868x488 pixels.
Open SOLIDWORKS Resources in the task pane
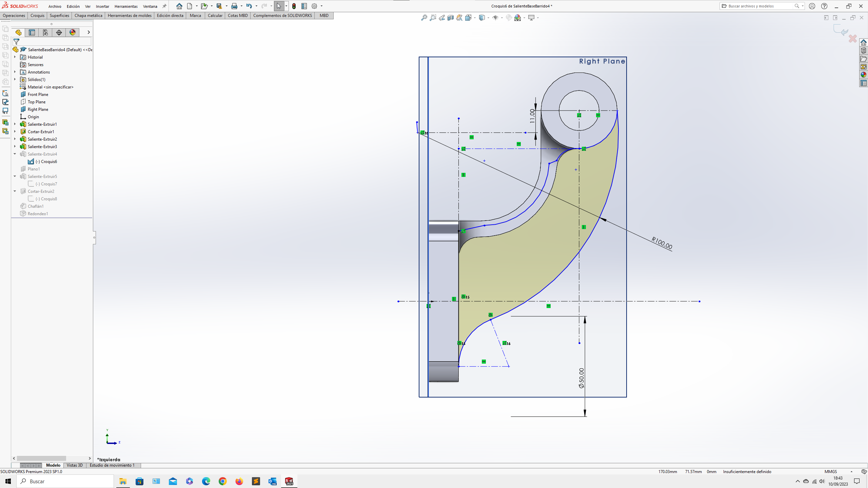click(864, 42)
